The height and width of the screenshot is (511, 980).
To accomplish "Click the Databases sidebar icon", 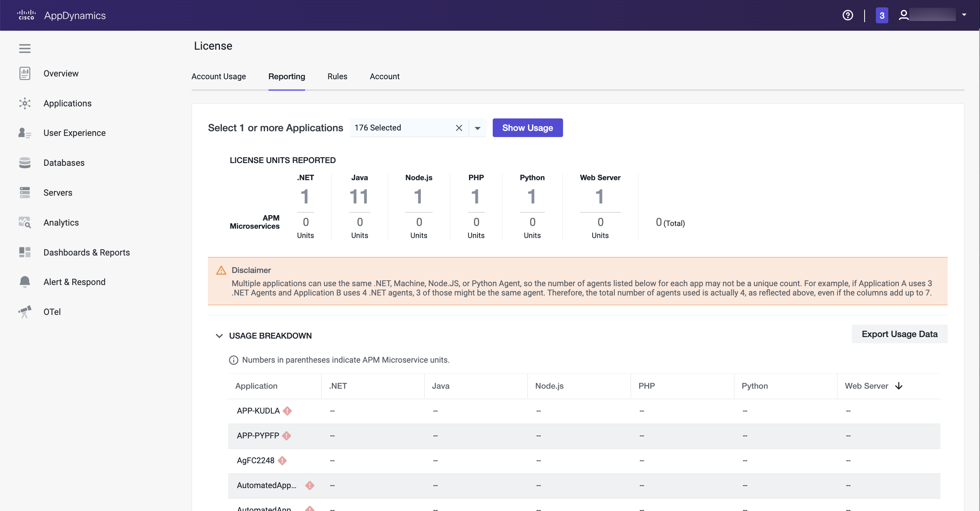I will [24, 163].
